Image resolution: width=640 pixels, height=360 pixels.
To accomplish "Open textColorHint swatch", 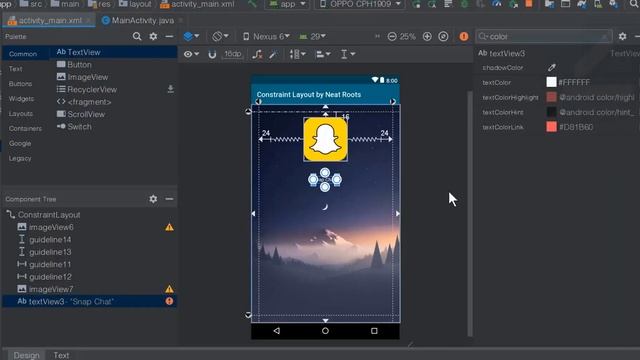I will pos(551,112).
